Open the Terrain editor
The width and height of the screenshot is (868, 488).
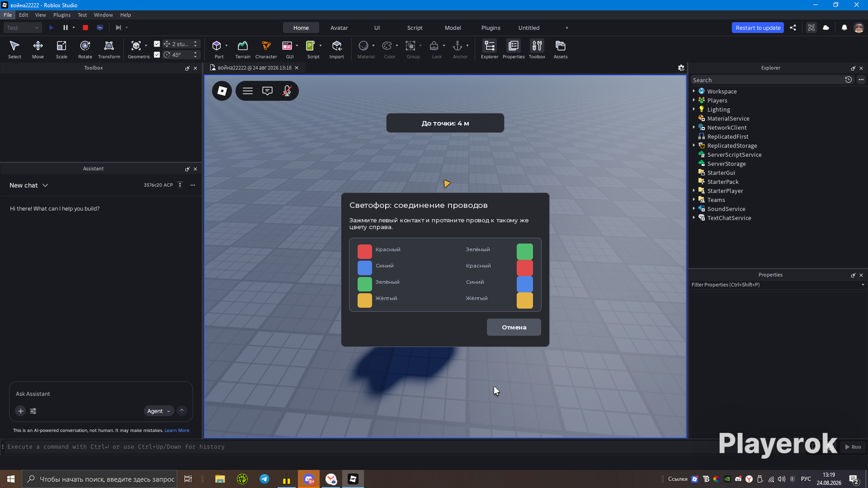click(243, 49)
